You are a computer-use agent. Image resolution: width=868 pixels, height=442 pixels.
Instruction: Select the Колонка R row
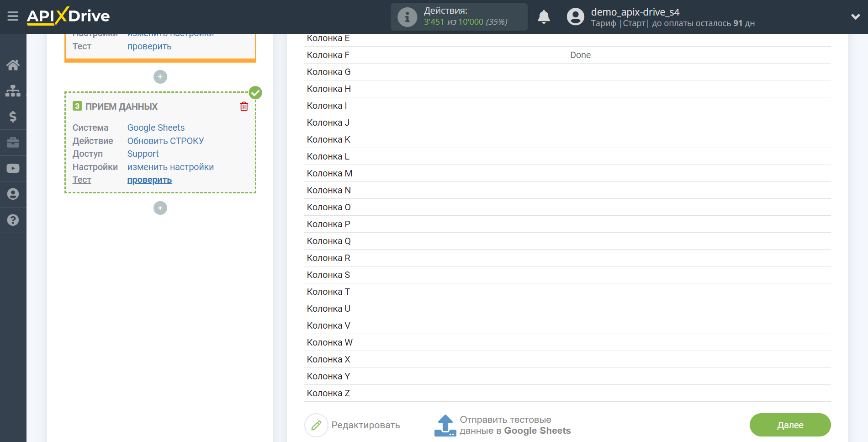(x=567, y=258)
